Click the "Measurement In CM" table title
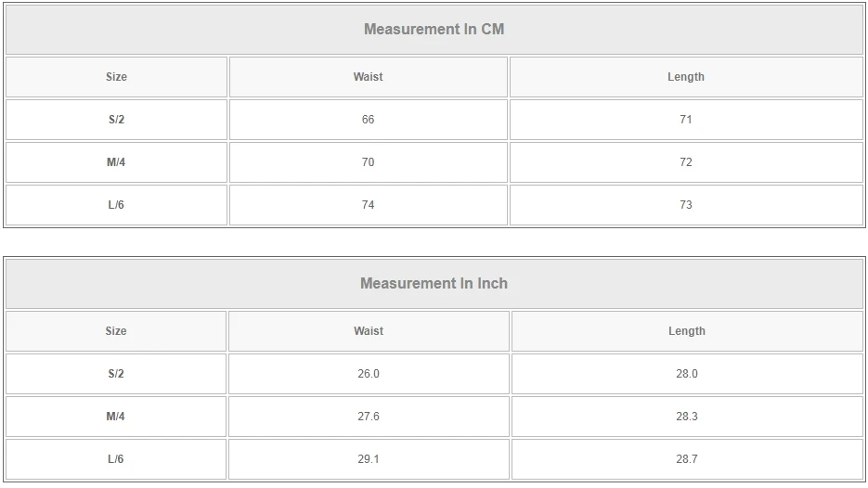Screen dimensions: 868x488 [x=434, y=29]
